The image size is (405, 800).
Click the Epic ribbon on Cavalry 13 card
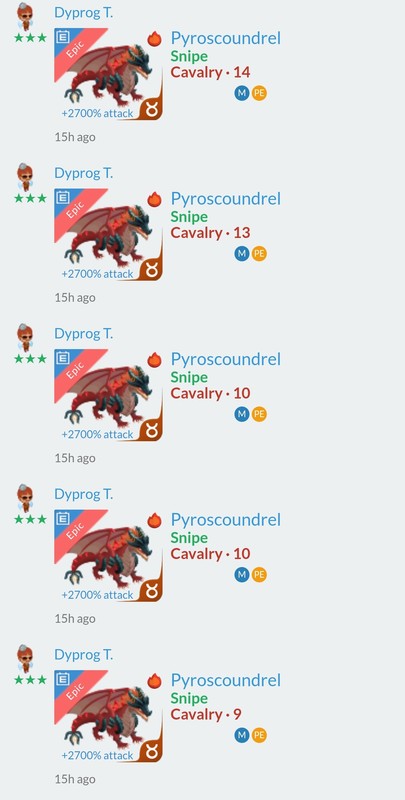pyautogui.click(x=77, y=210)
